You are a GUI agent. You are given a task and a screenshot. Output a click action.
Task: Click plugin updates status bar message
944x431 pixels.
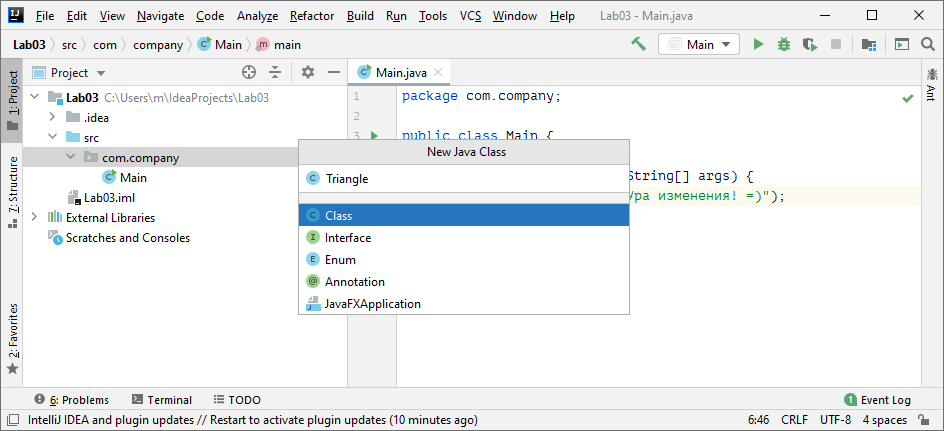253,420
